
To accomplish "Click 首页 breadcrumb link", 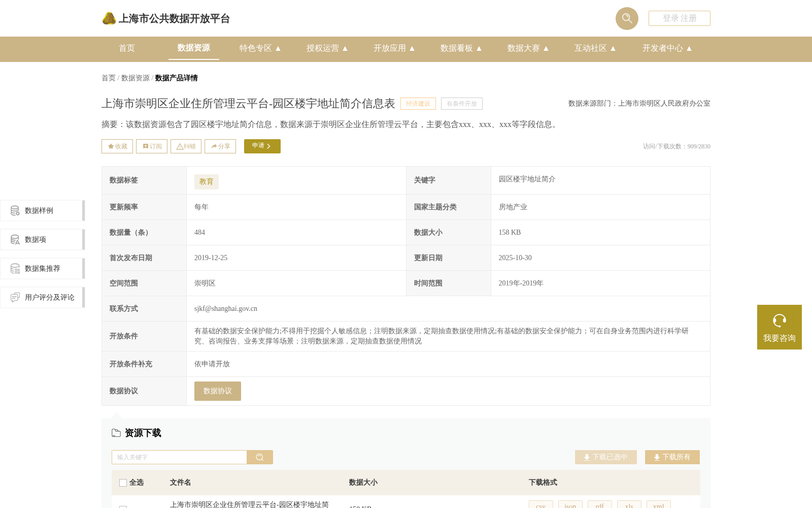I will [109, 78].
